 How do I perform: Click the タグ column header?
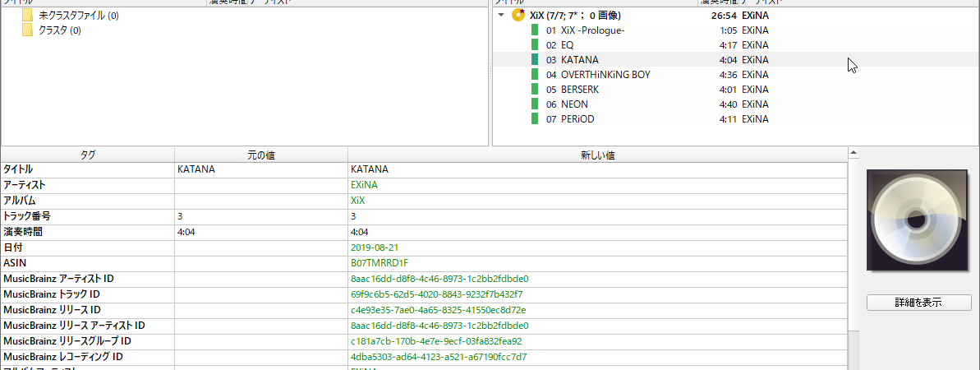[x=87, y=154]
